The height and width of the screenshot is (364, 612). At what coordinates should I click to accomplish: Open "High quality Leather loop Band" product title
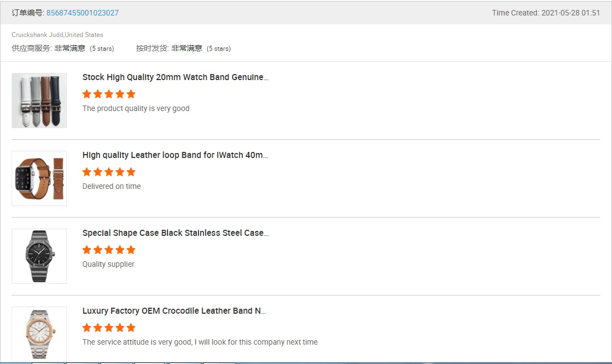(x=175, y=155)
